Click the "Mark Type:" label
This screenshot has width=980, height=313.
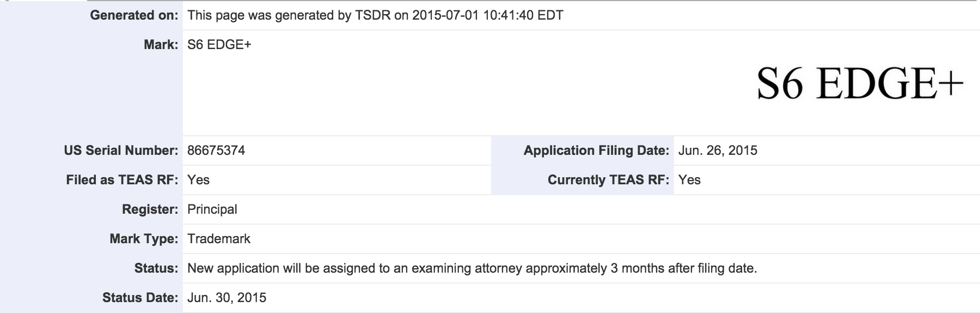(x=144, y=239)
